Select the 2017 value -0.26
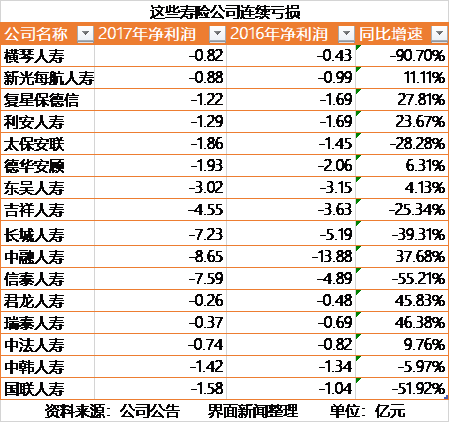 (206, 300)
